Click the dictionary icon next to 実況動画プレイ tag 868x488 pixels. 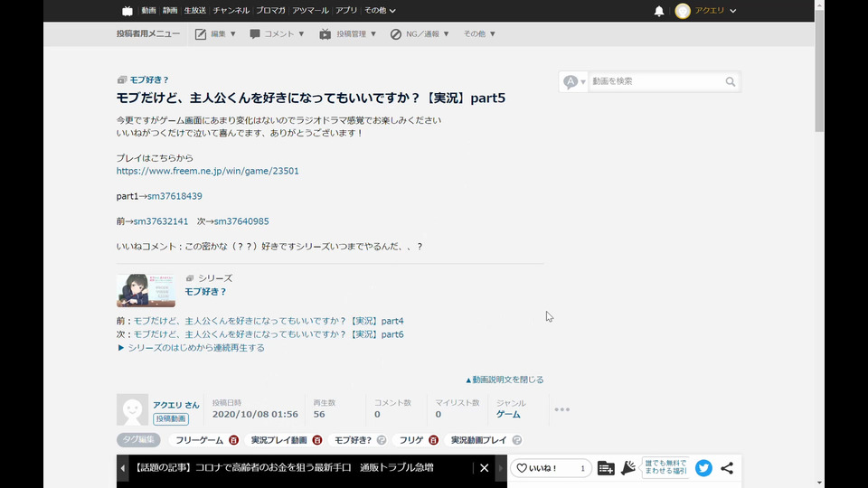point(516,440)
